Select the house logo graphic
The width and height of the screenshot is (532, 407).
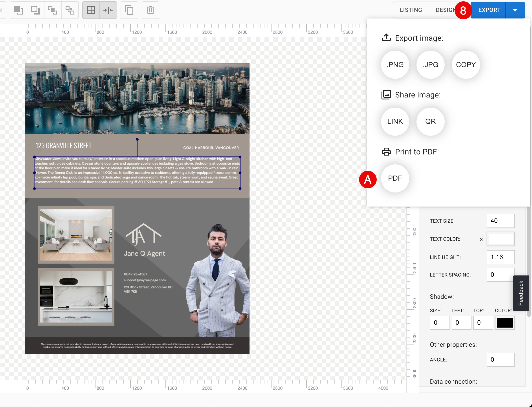point(143,234)
